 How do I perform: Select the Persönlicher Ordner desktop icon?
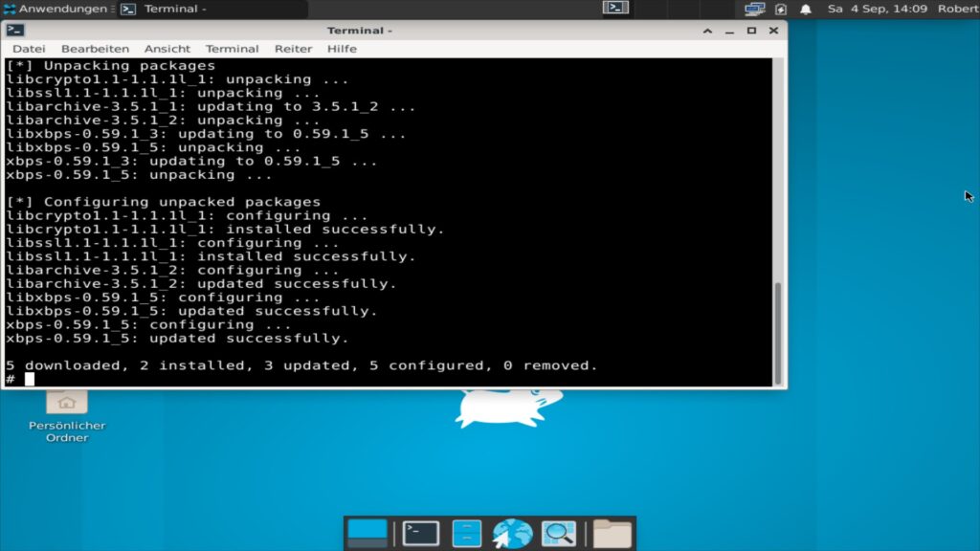[67, 416]
